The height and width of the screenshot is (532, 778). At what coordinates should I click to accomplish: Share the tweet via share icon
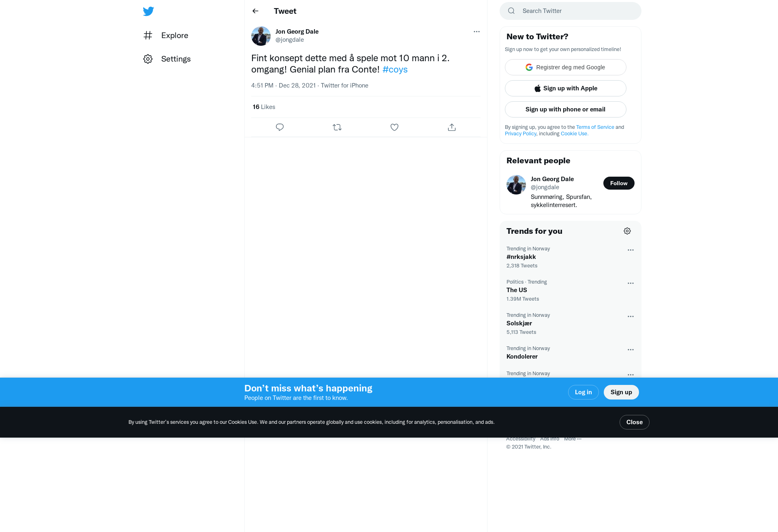(452, 127)
